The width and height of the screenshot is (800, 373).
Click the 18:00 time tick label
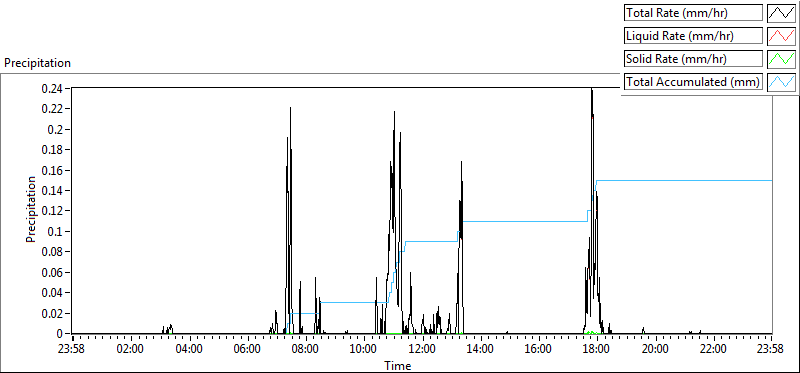click(596, 350)
